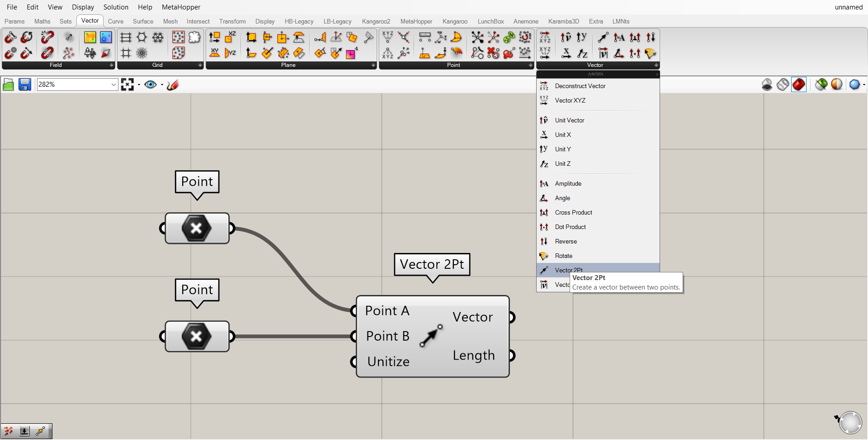
Task: Turn off geometry preview
Action: [x=767, y=84]
